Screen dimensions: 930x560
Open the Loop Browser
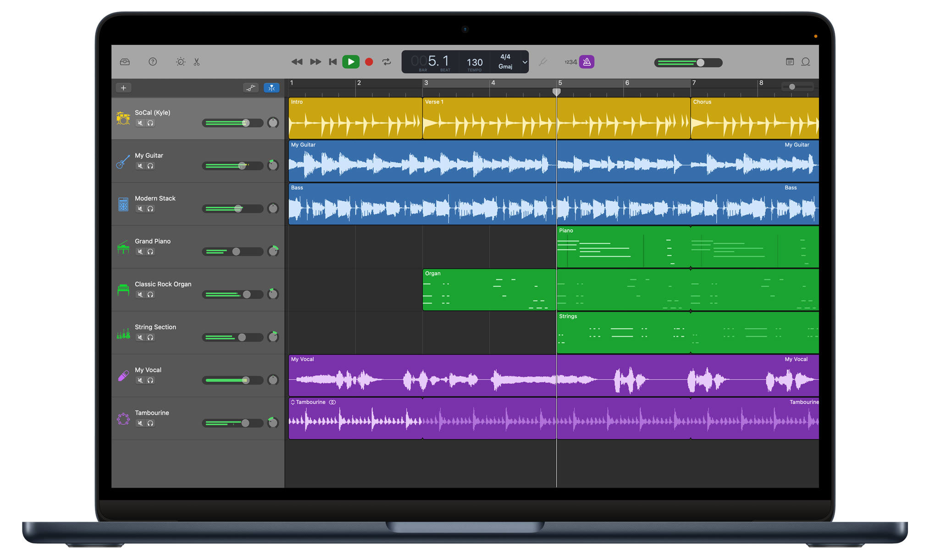tap(805, 62)
